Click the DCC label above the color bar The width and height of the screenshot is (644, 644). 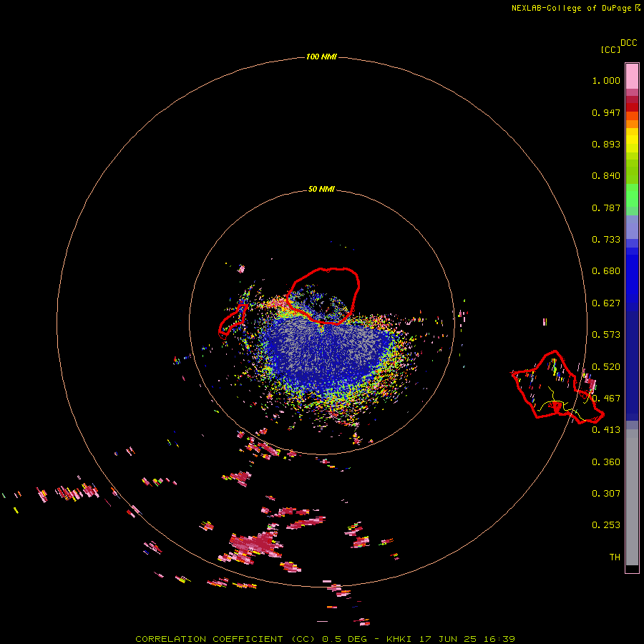pos(629,43)
